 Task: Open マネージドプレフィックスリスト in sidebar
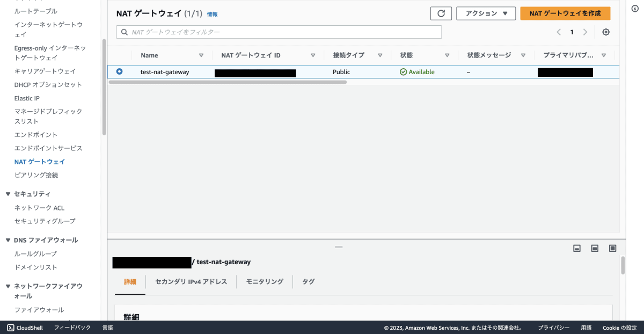tap(48, 116)
